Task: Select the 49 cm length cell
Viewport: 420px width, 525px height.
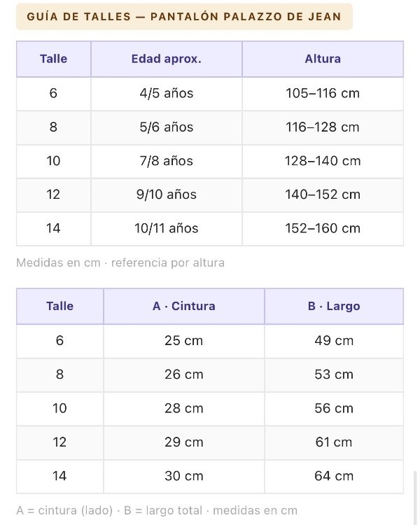Action: 334,341
